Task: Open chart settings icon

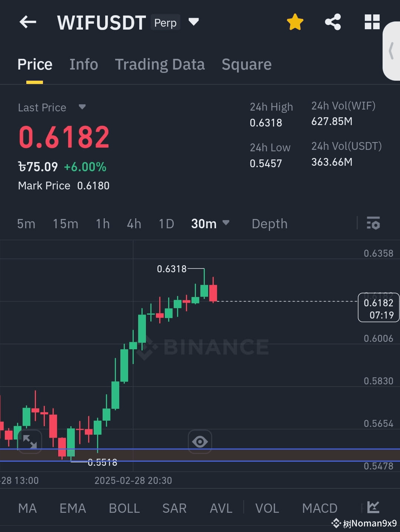Action: pos(373,223)
